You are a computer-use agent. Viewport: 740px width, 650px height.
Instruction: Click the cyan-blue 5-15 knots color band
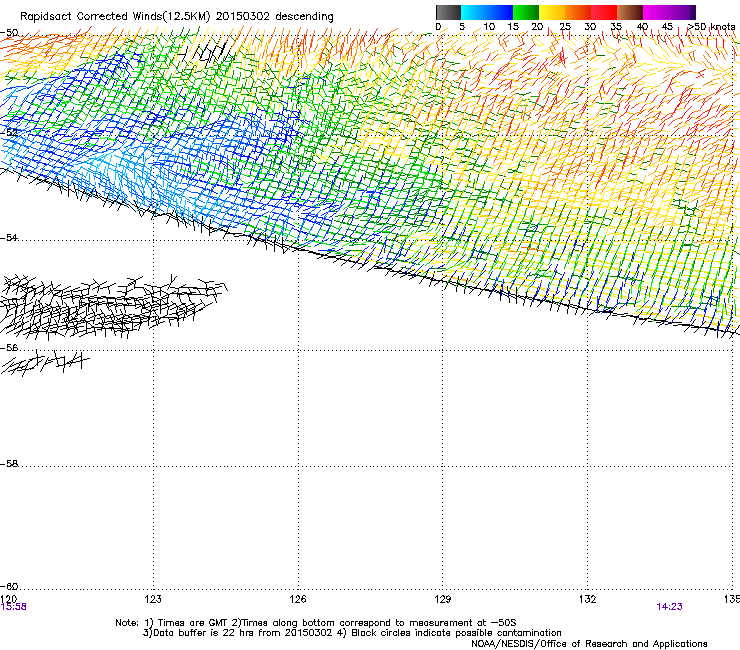pos(487,12)
